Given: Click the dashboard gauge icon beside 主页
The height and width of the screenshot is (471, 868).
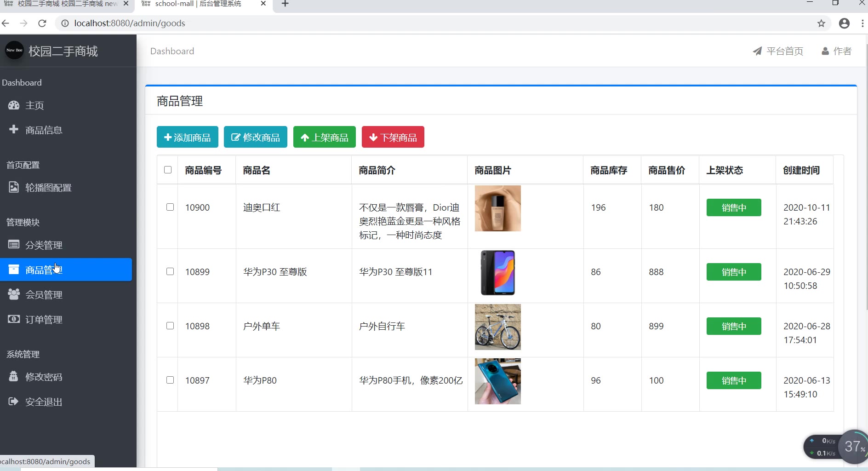Looking at the screenshot, I should [14, 105].
